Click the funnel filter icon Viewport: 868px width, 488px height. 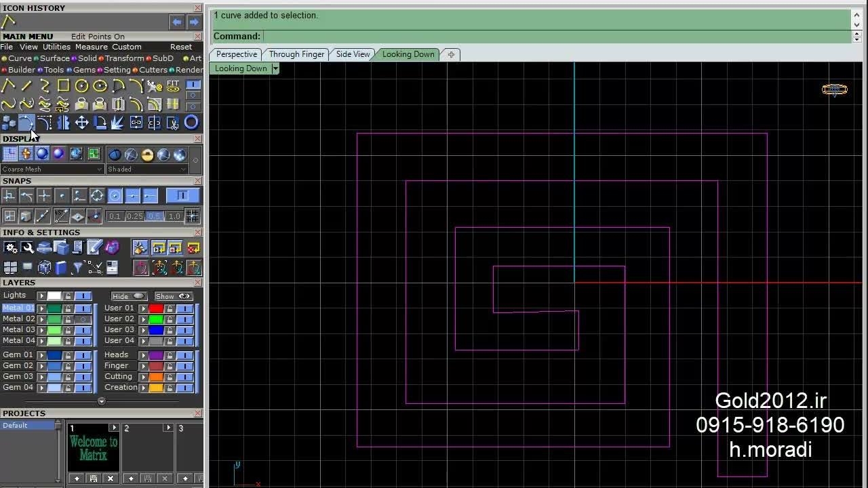tap(77, 268)
